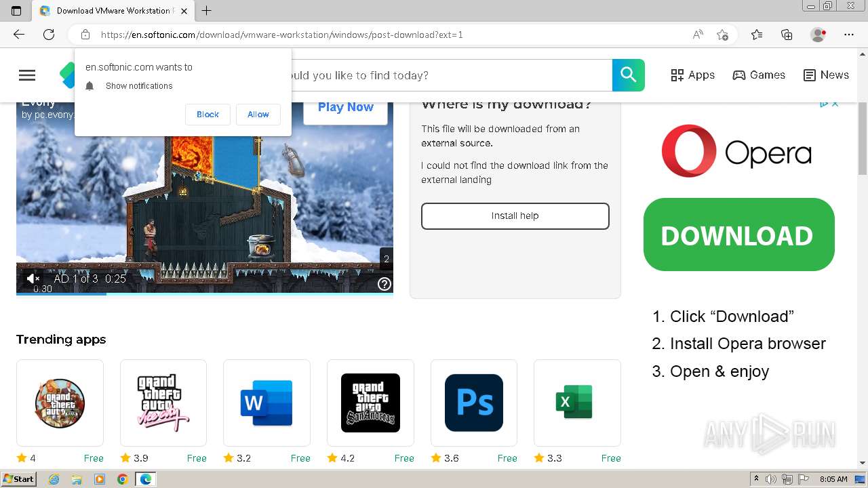Open Chrome from the taskbar
This screenshot has height=488, width=868.
point(122,479)
